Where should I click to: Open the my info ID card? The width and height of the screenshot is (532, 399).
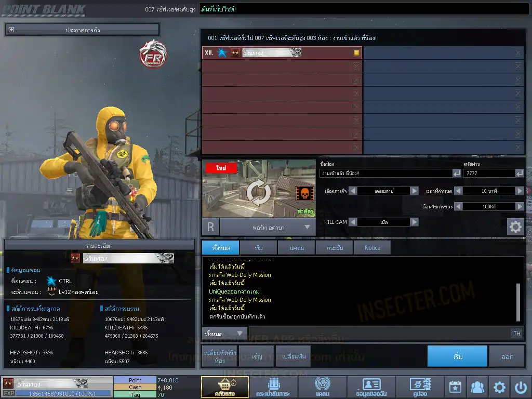pos(371,387)
